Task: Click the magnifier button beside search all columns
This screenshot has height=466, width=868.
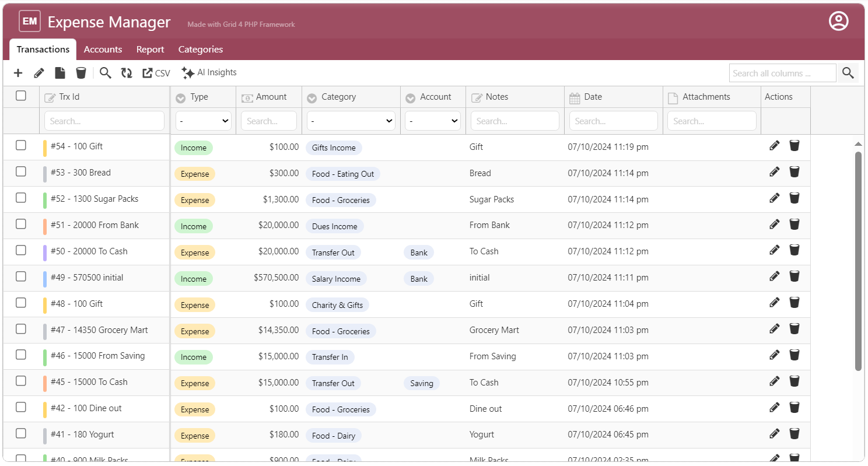Action: (x=848, y=73)
